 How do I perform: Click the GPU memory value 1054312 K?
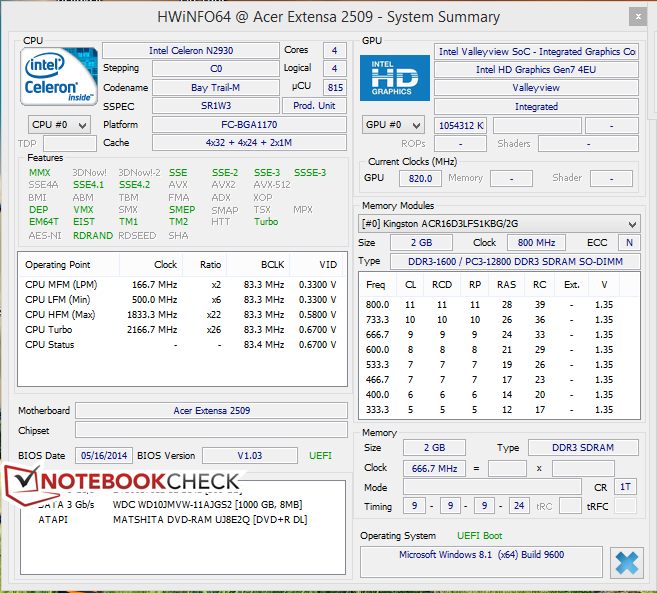point(460,126)
